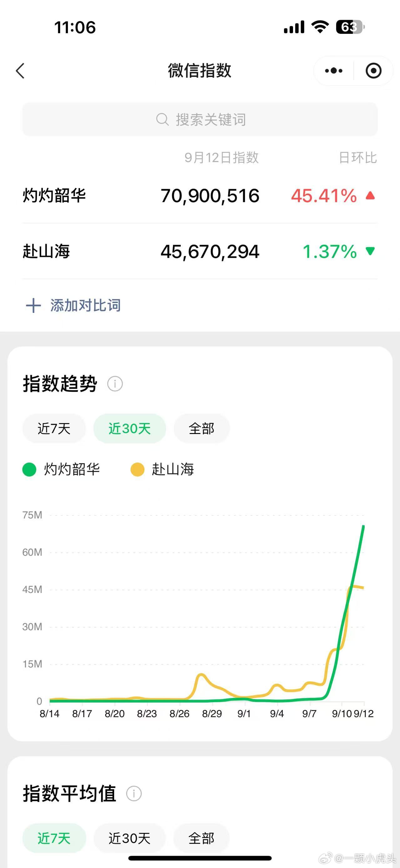Open info icon next to 指数平均值
400x868 pixels.
click(x=134, y=793)
